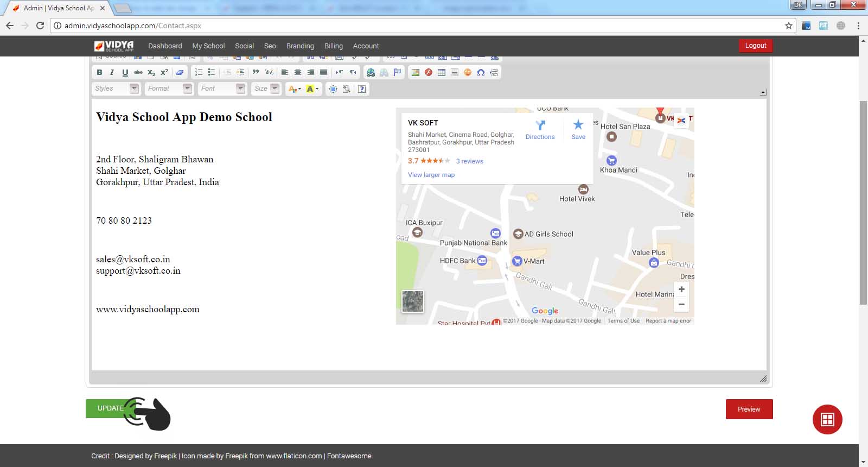868x467 pixels.
Task: Increase the paragraph indent
Action: tap(240, 72)
